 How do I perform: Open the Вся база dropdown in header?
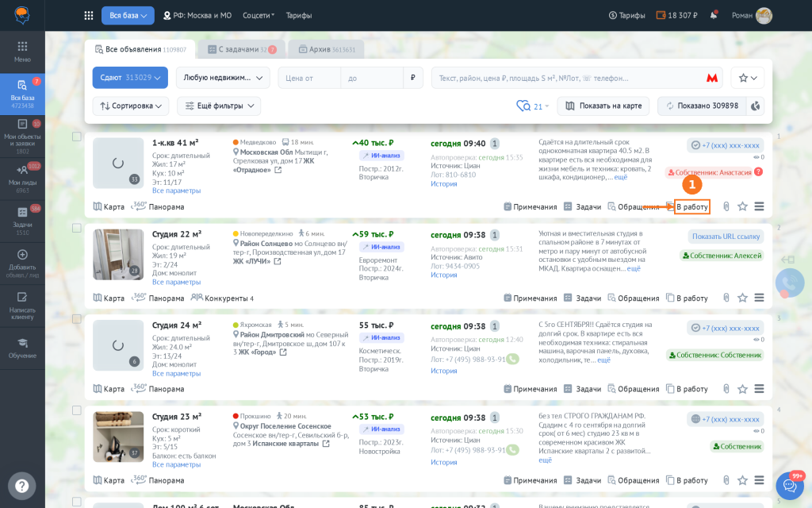point(128,16)
